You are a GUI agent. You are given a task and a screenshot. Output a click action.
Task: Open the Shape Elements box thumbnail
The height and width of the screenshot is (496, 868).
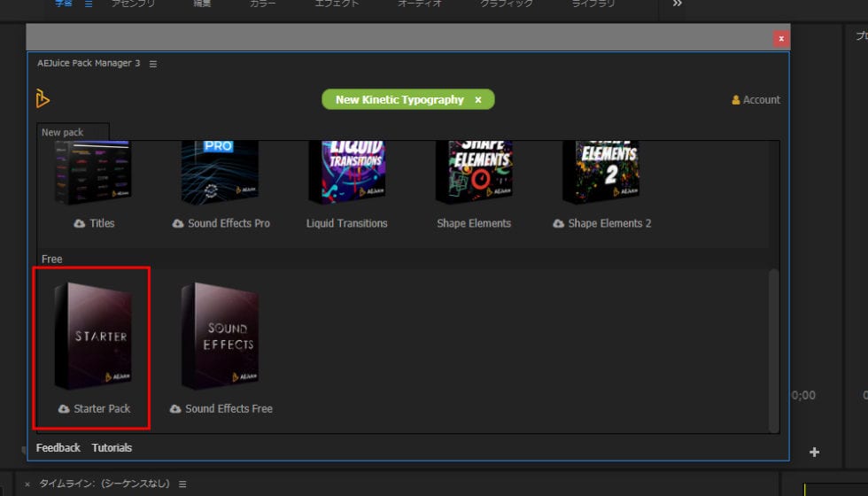[474, 172]
